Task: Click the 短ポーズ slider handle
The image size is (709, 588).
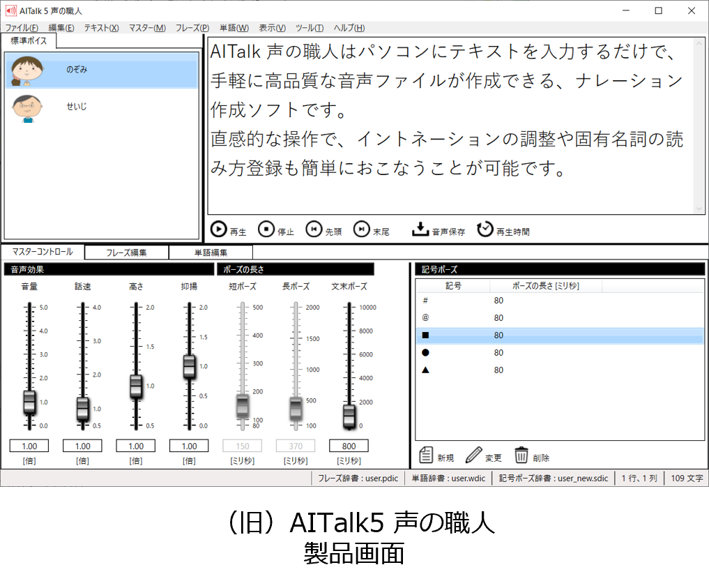Action: 243,406
